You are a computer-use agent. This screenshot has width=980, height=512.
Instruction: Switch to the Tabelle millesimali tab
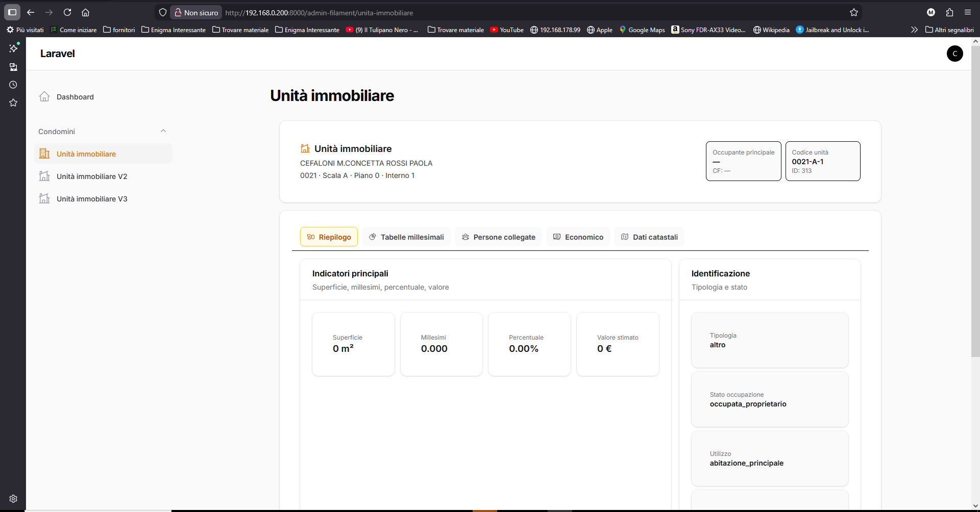[x=406, y=237]
